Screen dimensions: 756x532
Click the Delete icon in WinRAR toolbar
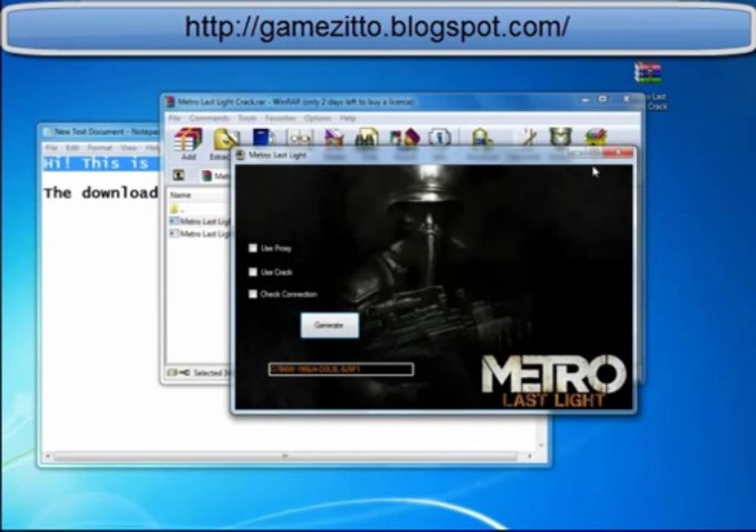pos(334,139)
